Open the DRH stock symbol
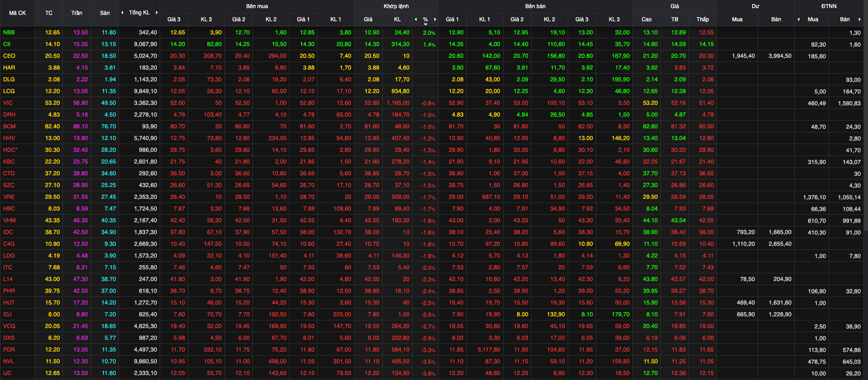The image size is (868, 380). pos(9,115)
